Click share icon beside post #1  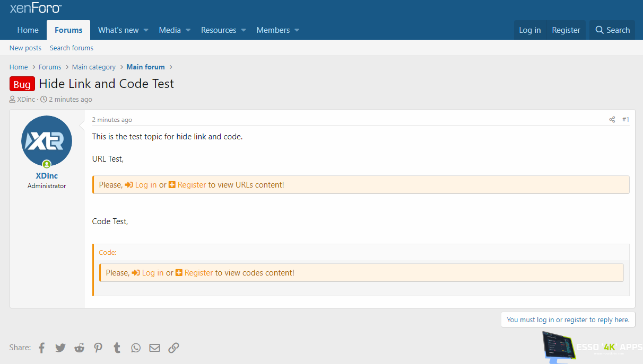click(612, 120)
